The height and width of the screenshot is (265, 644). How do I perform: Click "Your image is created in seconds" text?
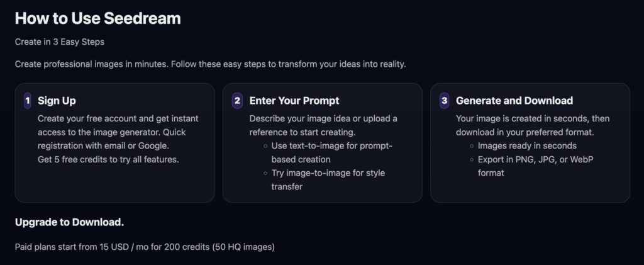pyautogui.click(x=532, y=118)
